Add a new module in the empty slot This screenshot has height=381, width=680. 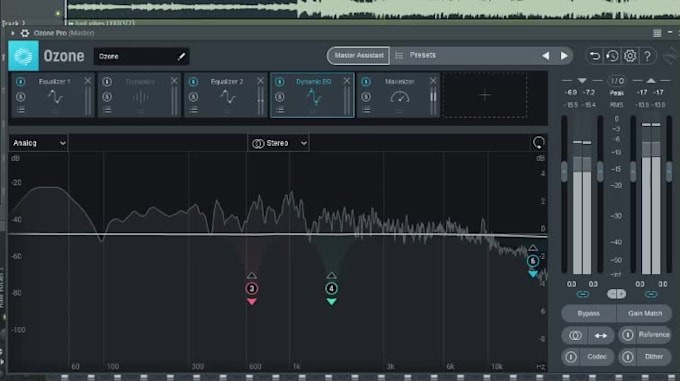[x=485, y=95]
